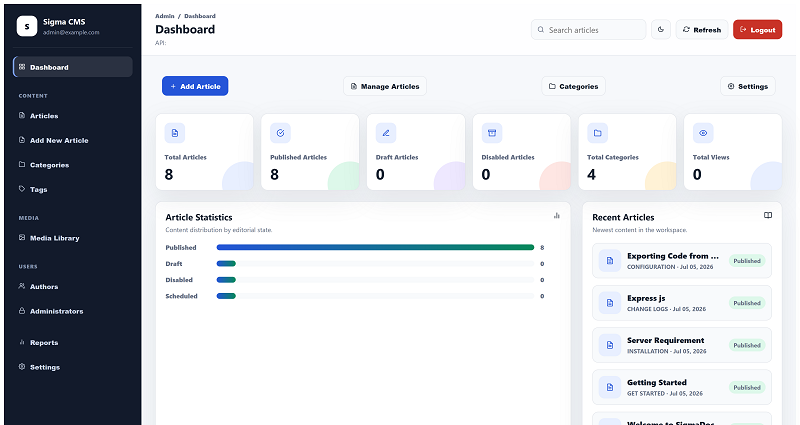Click the Exporting Code document icon
800x425 pixels.
click(x=610, y=261)
